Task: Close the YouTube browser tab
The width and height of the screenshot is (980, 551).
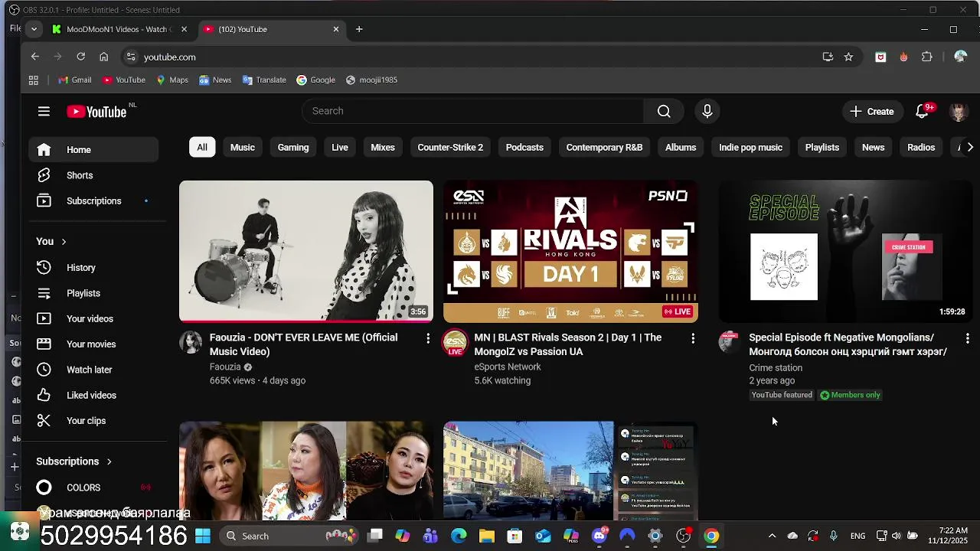Action: 335,29
